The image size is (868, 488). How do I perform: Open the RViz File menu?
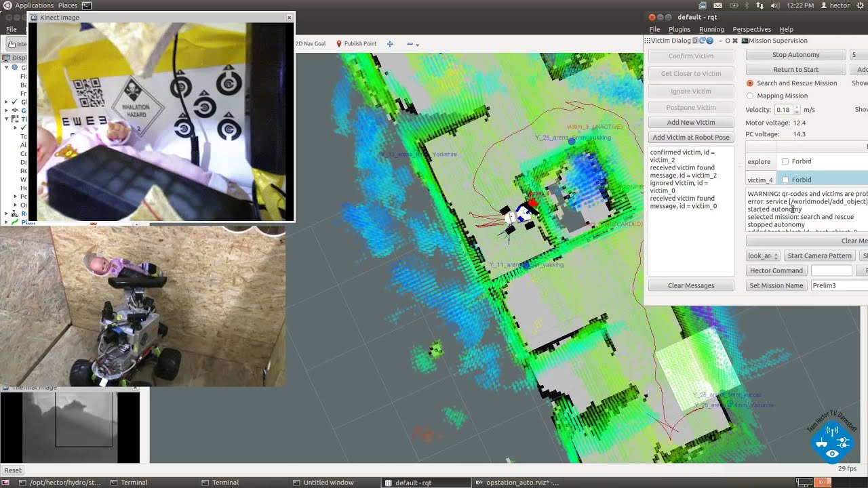pos(12,29)
